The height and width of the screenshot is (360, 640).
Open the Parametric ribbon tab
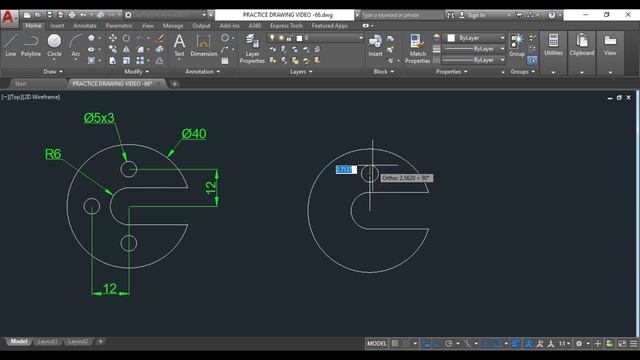[x=119, y=26]
